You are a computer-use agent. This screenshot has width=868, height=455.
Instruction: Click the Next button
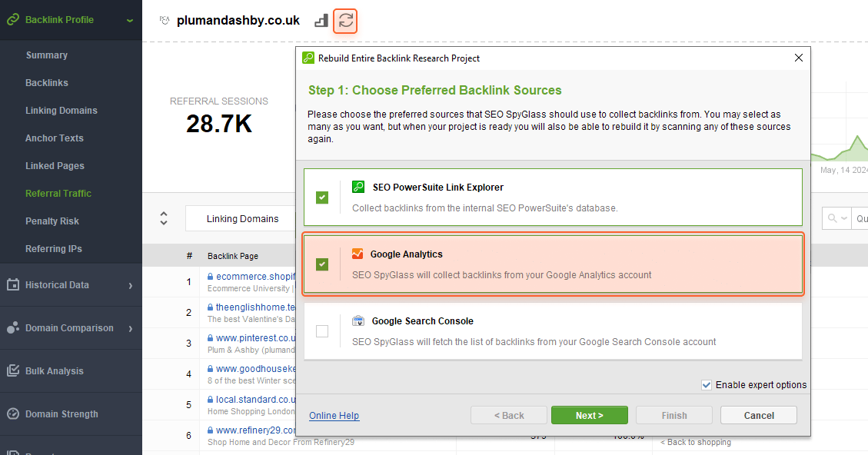(590, 415)
